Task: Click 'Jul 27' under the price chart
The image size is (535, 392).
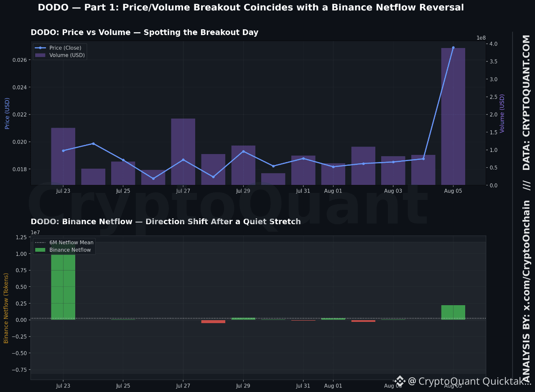Action: coord(183,191)
